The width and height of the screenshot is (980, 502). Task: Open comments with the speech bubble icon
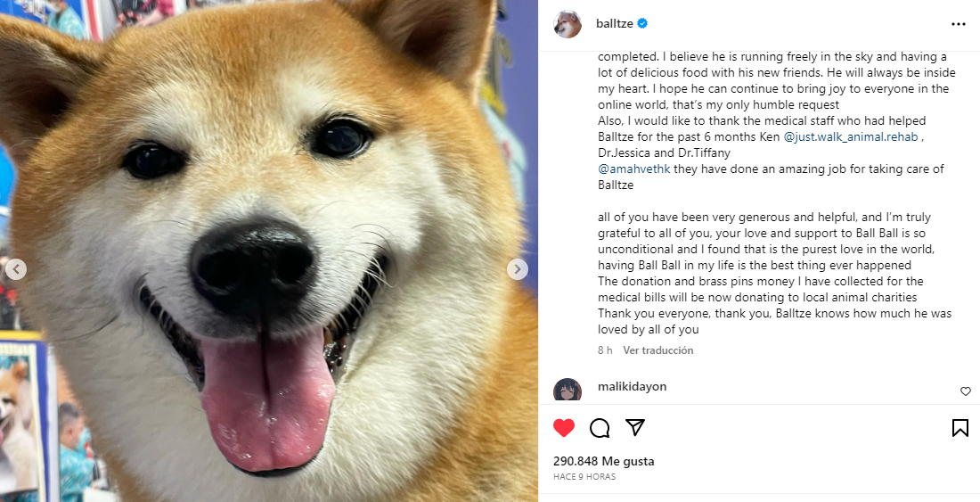coord(600,428)
